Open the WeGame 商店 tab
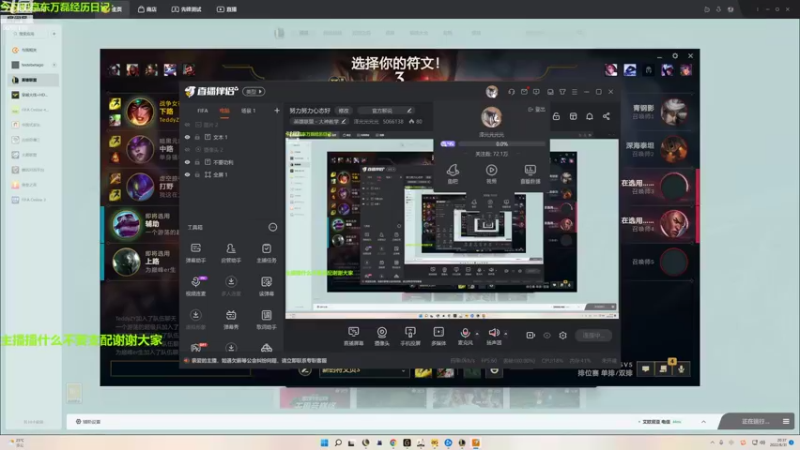800x450 pixels. pos(147,9)
